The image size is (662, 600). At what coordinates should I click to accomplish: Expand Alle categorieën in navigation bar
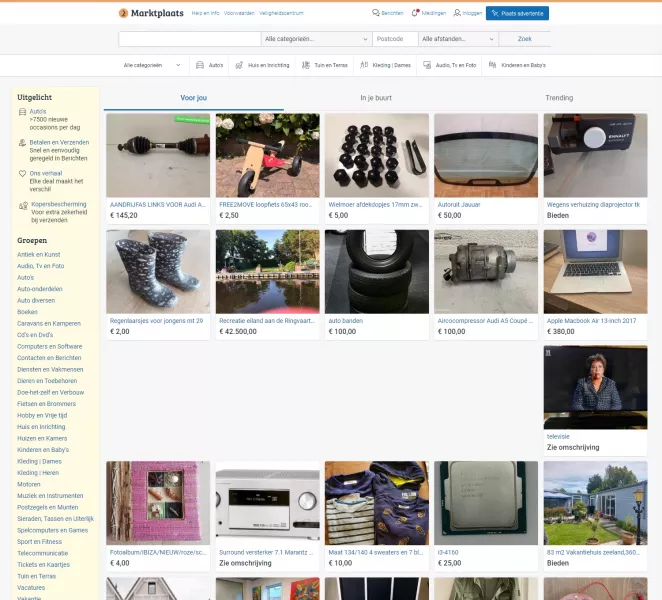152,65
